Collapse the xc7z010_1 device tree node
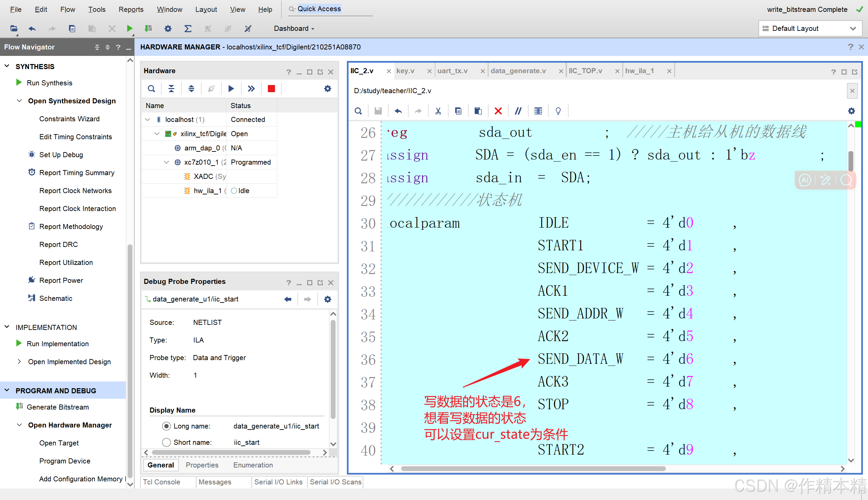The image size is (868, 500). pyautogui.click(x=167, y=162)
